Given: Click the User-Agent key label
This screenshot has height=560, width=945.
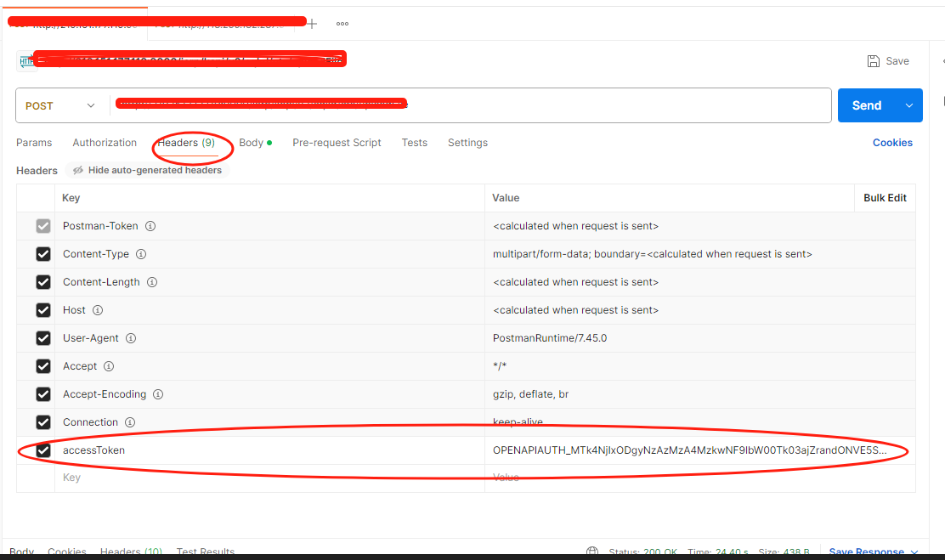Looking at the screenshot, I should (x=90, y=338).
